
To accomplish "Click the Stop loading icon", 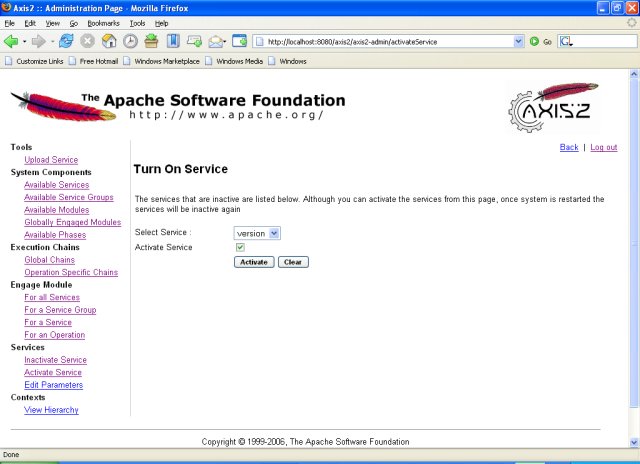I will click(x=87, y=41).
